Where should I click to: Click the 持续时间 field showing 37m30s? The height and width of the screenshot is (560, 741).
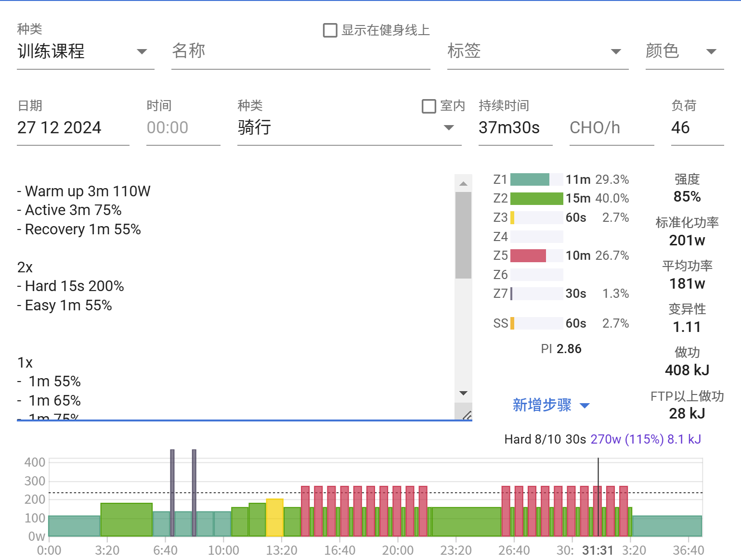(515, 127)
